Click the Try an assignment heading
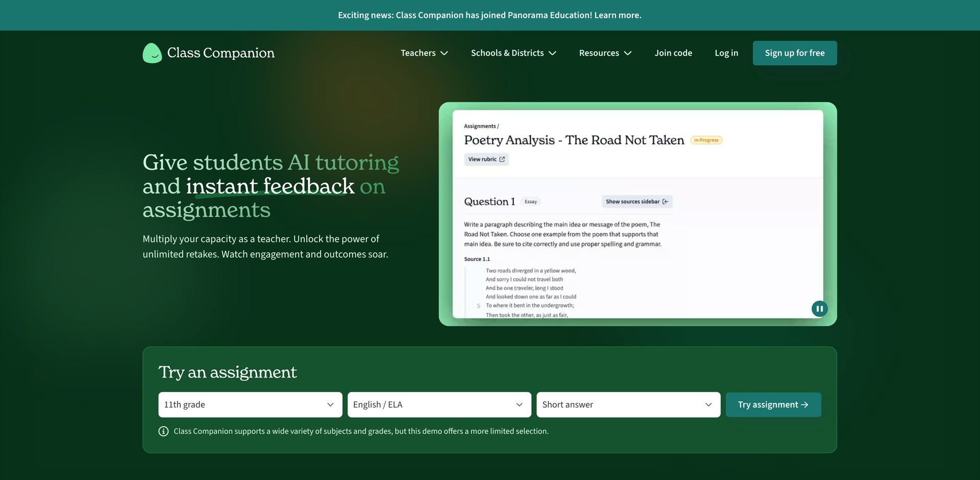 [228, 372]
